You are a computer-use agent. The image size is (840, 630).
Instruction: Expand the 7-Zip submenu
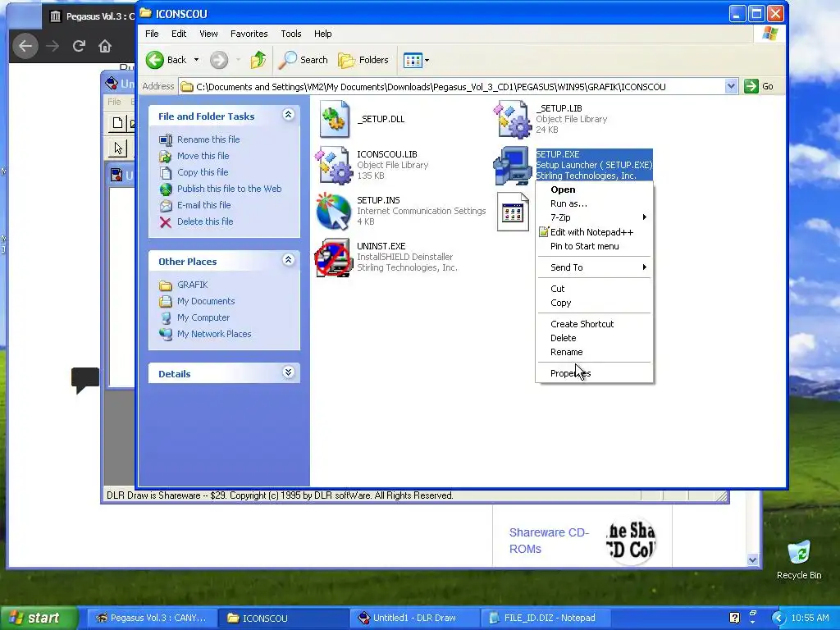(x=594, y=217)
